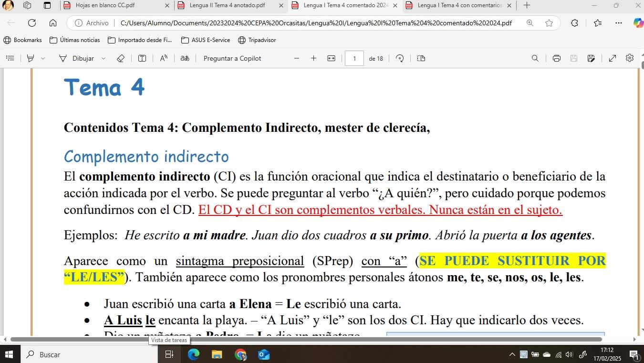Print the PDF document

pyautogui.click(x=556, y=58)
